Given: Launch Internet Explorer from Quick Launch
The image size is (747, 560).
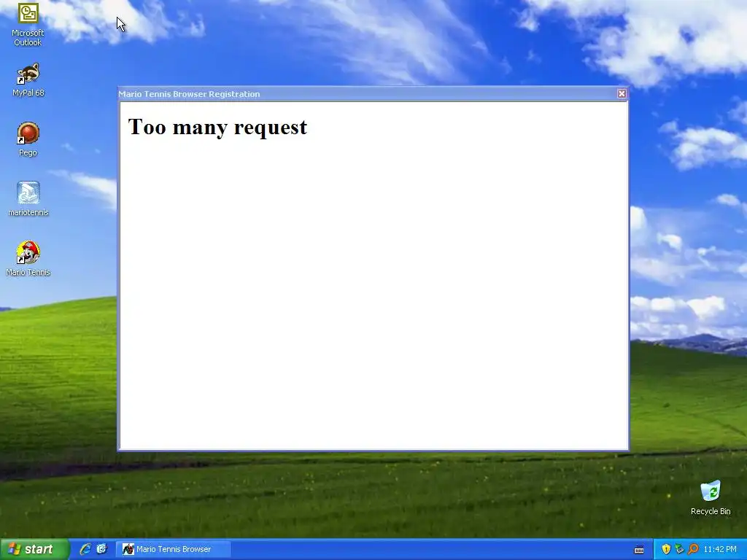Looking at the screenshot, I should pos(85,549).
